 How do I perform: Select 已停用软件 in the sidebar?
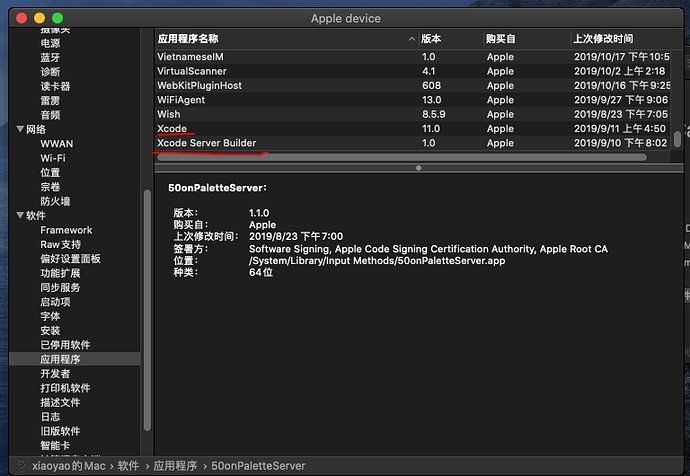coord(66,345)
